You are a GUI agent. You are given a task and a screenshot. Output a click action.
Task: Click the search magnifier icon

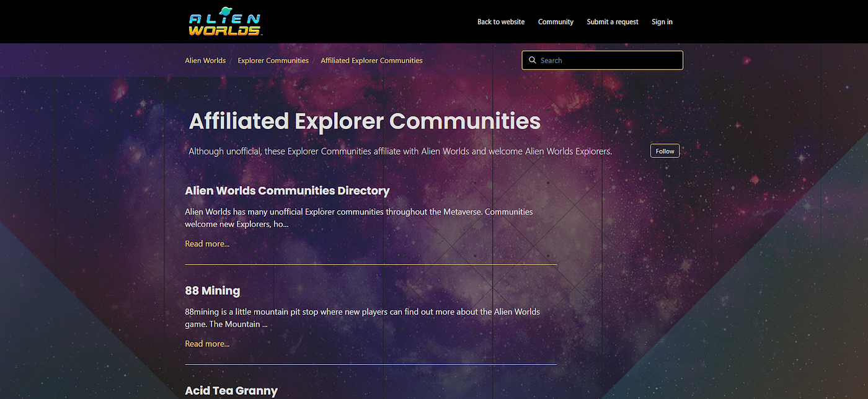point(533,60)
